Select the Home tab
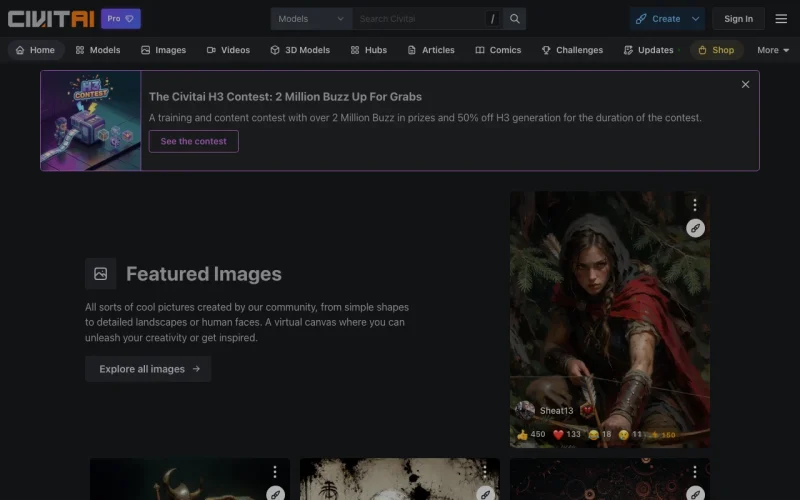800x500 pixels. 35,50
